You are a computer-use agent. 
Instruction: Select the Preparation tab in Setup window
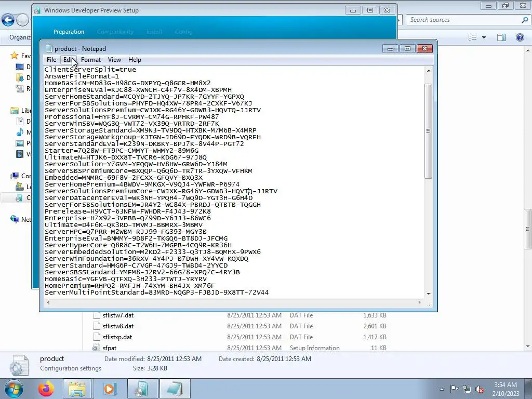coord(69,32)
